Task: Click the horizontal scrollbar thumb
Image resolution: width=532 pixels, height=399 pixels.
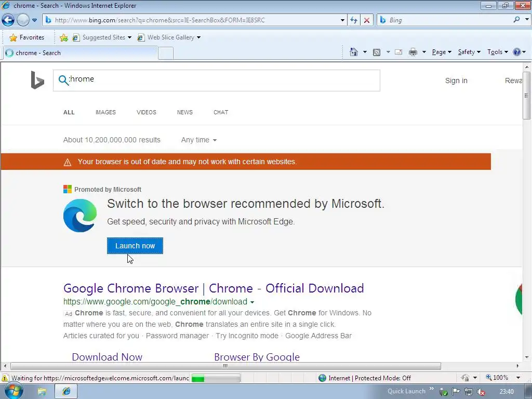Action: coord(225,366)
